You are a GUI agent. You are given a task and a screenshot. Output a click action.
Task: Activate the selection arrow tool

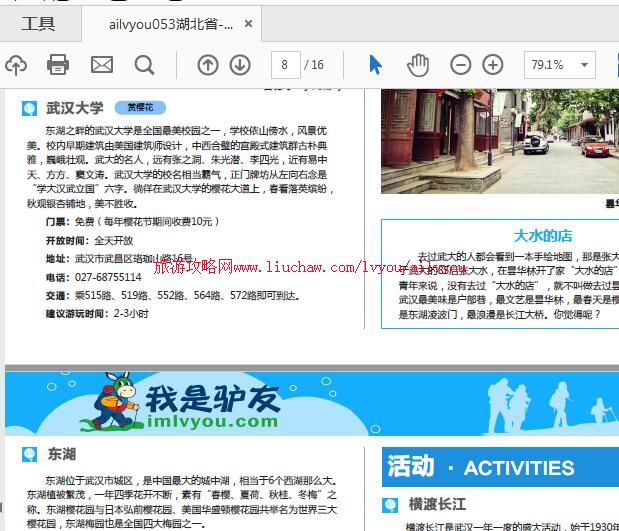click(x=375, y=65)
